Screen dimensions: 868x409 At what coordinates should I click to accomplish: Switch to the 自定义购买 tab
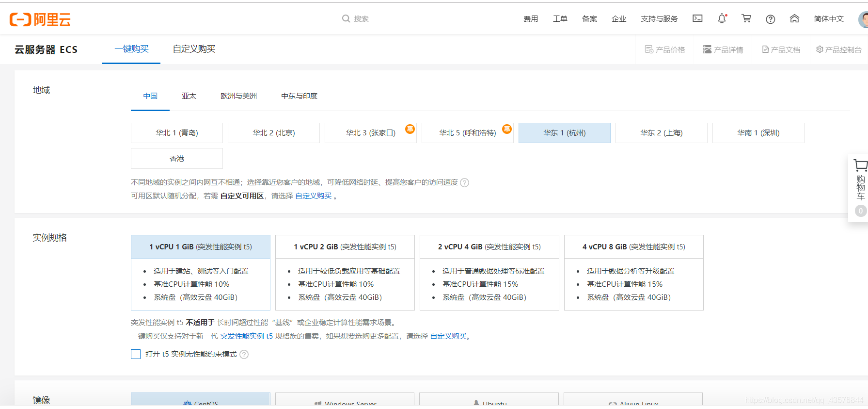(x=194, y=49)
